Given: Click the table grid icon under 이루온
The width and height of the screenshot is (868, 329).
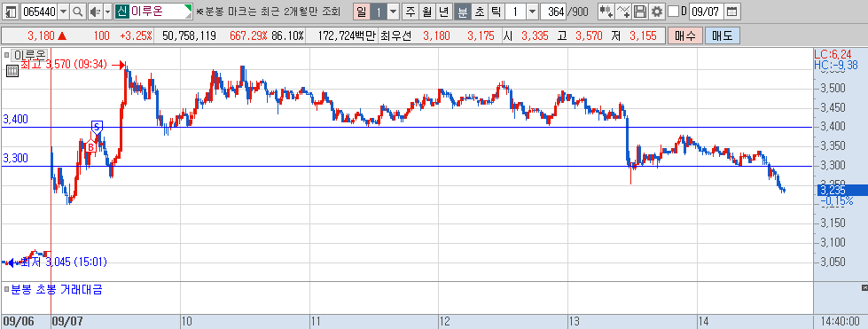Looking at the screenshot, I should [x=12, y=71].
